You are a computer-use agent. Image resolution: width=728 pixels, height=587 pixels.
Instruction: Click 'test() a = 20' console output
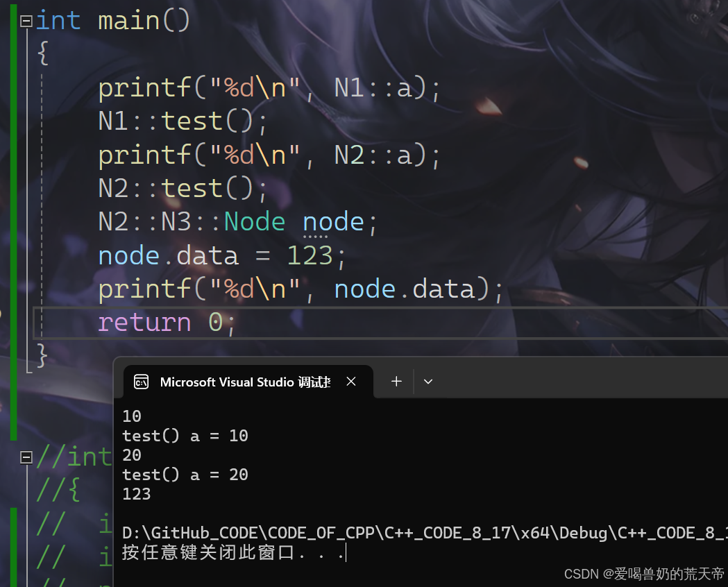(x=185, y=475)
